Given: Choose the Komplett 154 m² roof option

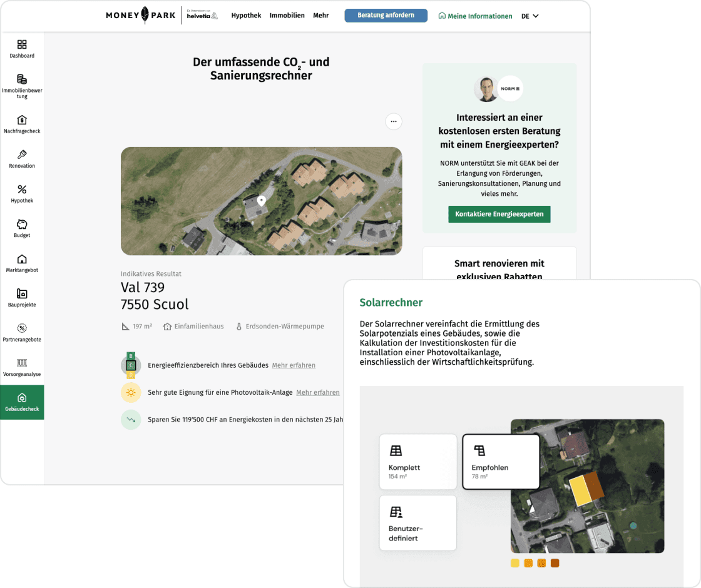Looking at the screenshot, I should click(x=417, y=462).
